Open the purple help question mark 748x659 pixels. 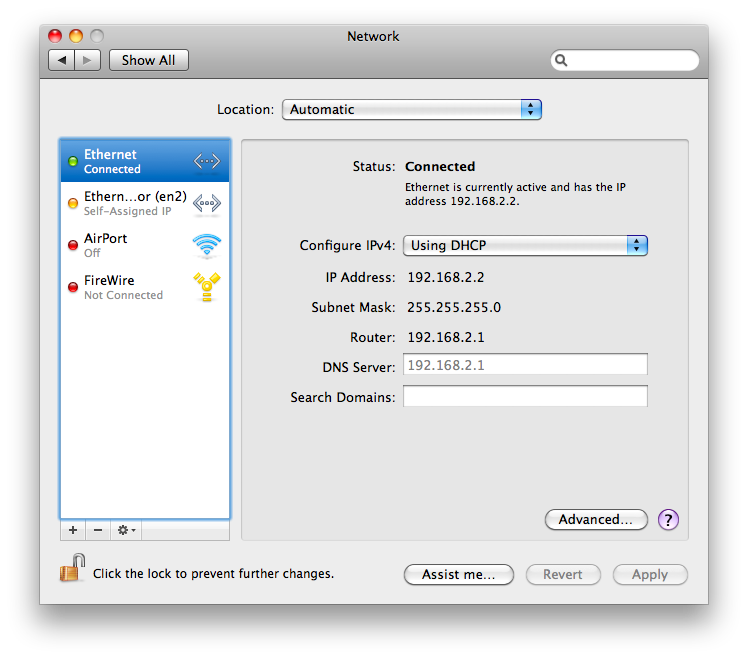[669, 519]
